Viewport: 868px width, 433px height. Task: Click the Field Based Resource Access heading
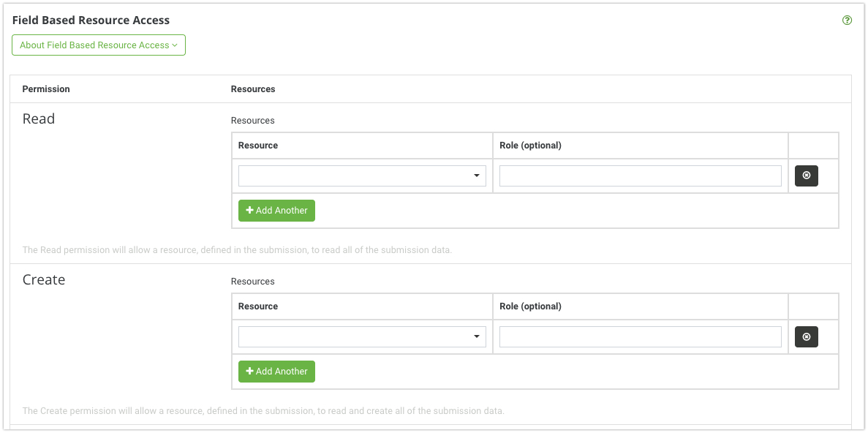coord(91,20)
